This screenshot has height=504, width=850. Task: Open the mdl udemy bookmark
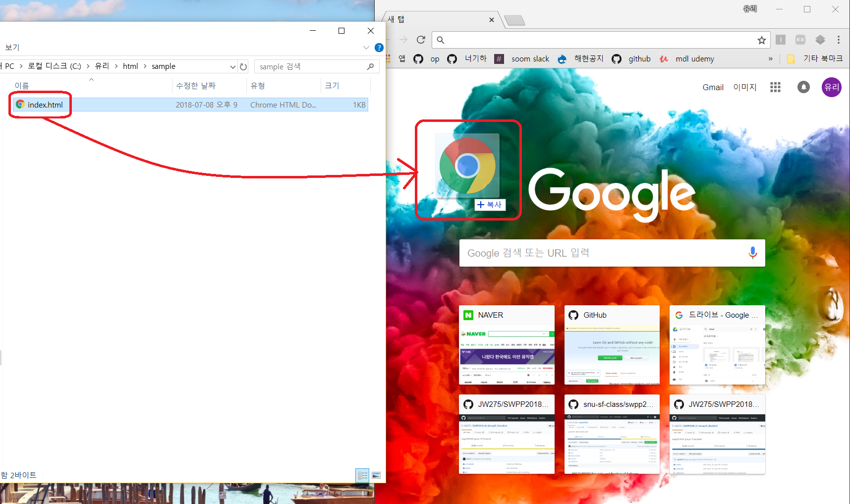(x=687, y=59)
